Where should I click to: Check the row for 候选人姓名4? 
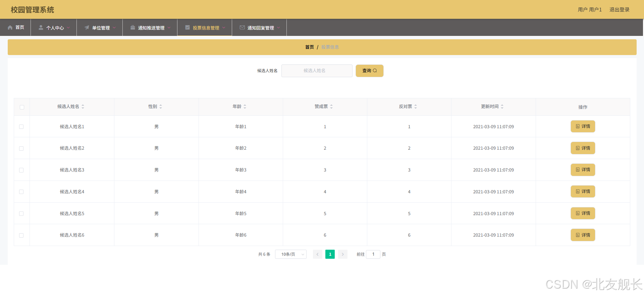[21, 192]
